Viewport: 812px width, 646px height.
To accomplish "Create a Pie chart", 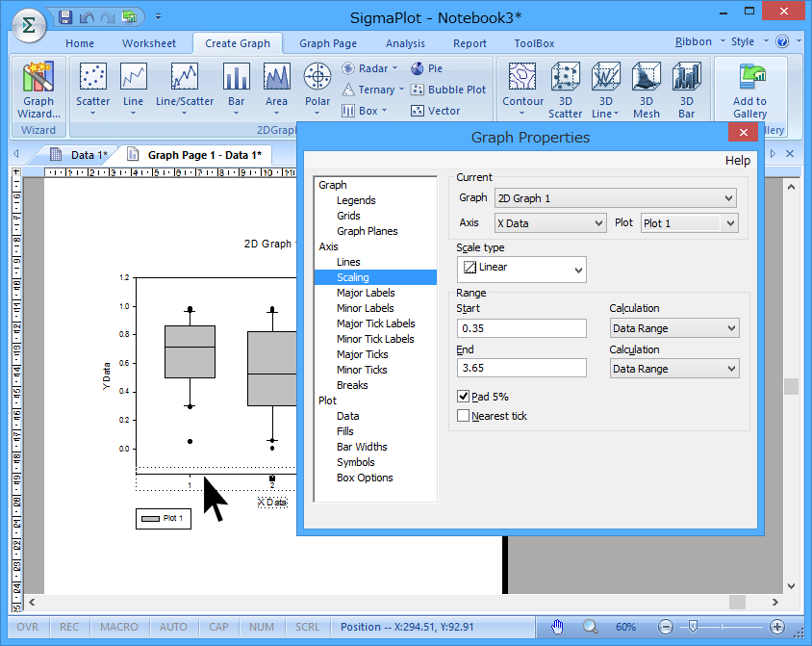I will [x=427, y=68].
